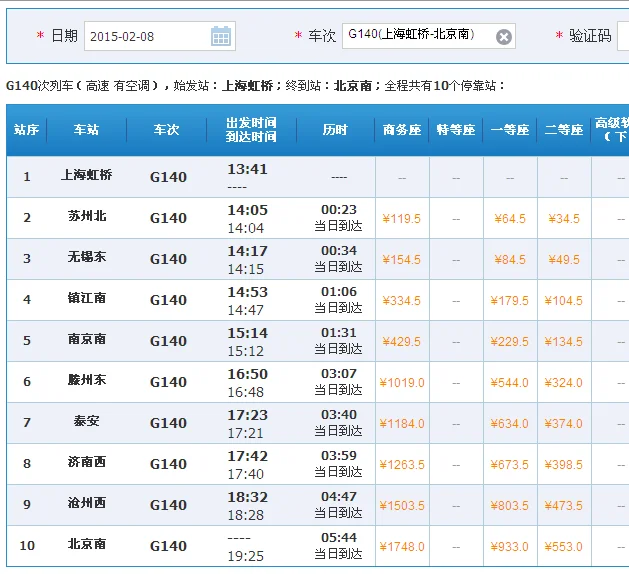This screenshot has height=574, width=629.
Task: Click second class price ¥104.5
Action: [564, 301]
